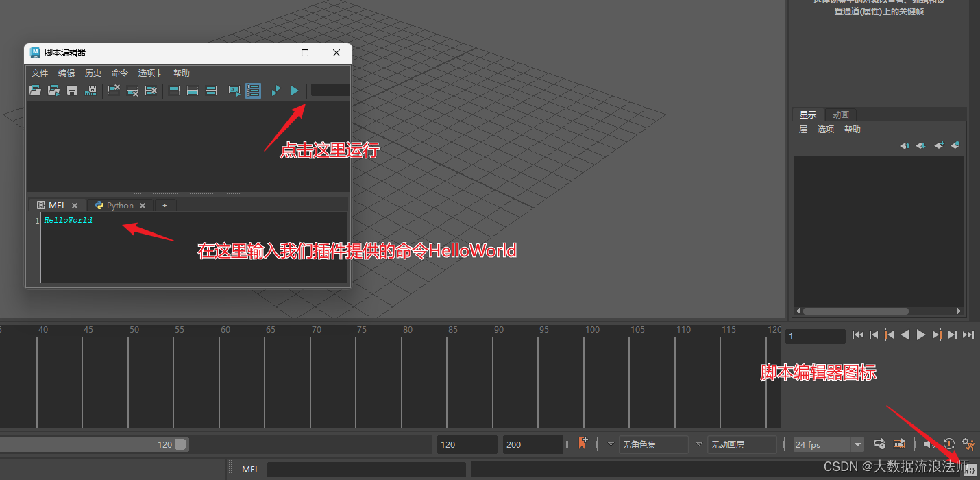Screen dimensions: 980x480
Task: Open the 帮助 menu in layer editor
Action: point(853,129)
